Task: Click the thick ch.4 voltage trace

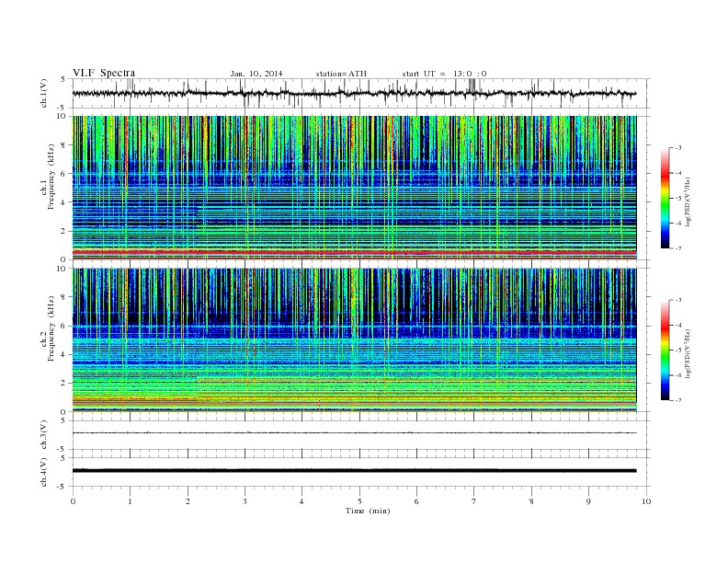Action: pyautogui.click(x=354, y=471)
